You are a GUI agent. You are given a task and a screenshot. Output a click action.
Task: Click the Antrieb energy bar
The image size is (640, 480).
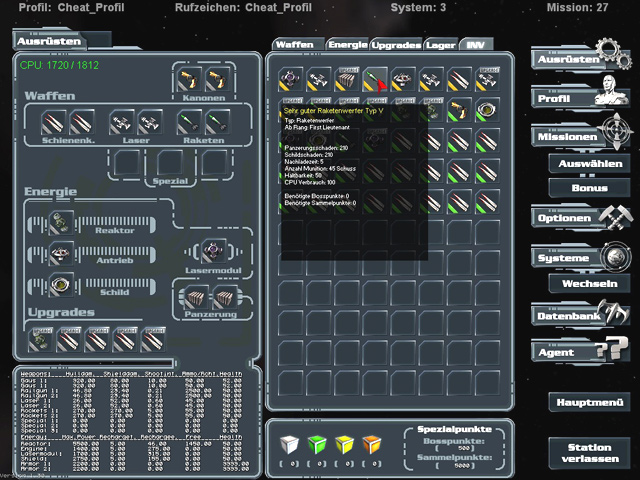117,256
